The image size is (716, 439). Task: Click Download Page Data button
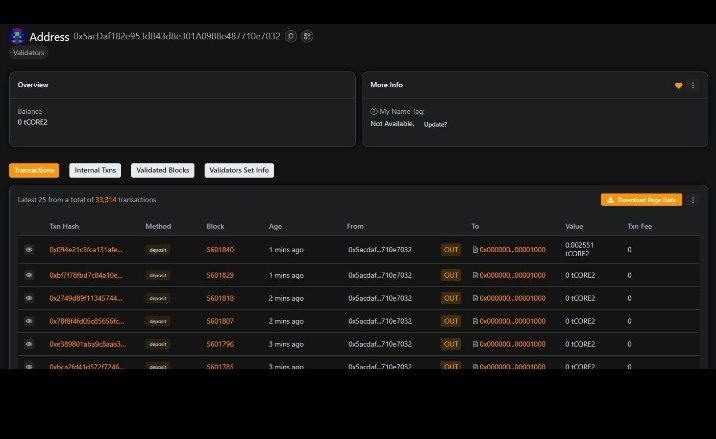coord(641,200)
